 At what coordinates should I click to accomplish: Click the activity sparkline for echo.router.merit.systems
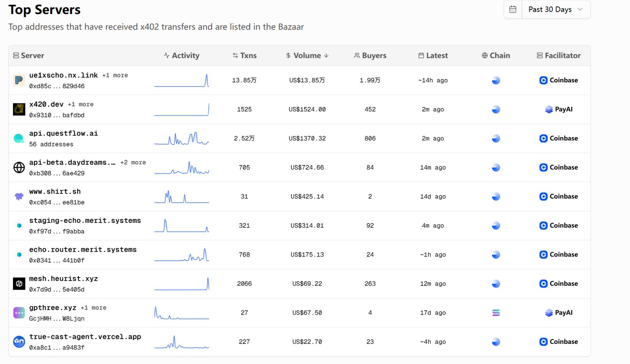182,255
